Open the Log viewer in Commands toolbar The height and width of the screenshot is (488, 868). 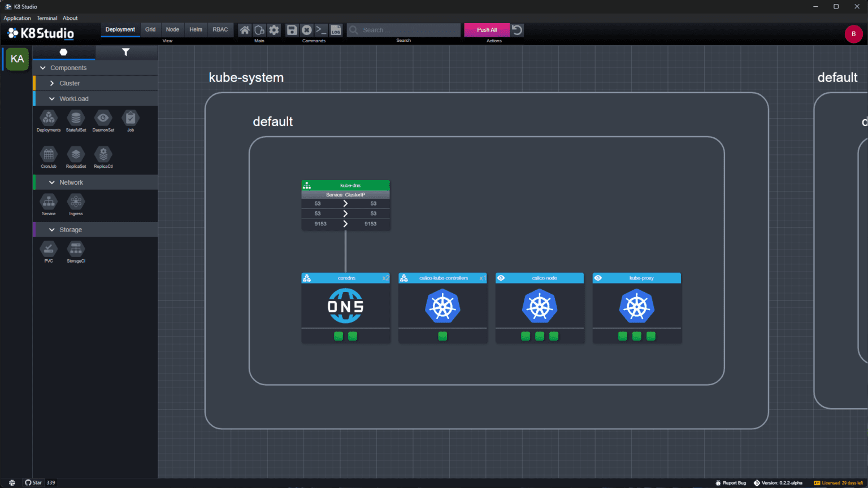click(336, 30)
